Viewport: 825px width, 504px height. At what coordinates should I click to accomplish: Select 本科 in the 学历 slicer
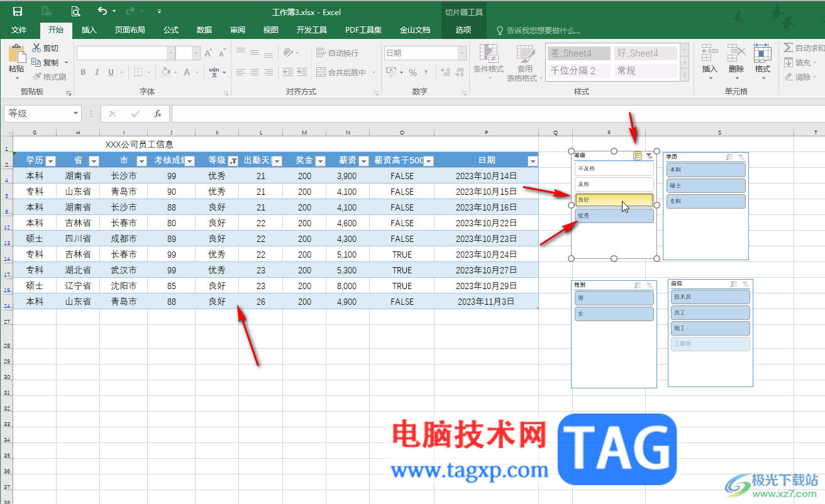coord(706,170)
